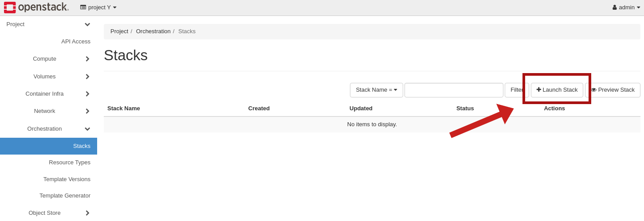This screenshot has width=644, height=221.
Task: Click the Launch Stack button
Action: (557, 90)
